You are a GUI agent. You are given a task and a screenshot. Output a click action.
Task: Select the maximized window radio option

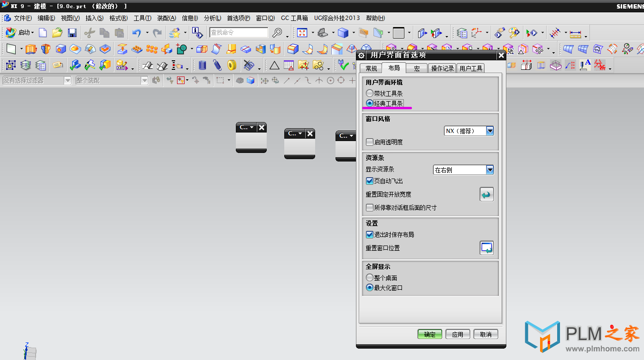coord(370,288)
